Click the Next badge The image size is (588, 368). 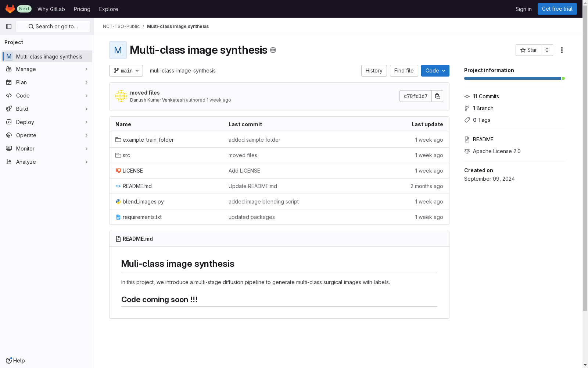tap(24, 9)
